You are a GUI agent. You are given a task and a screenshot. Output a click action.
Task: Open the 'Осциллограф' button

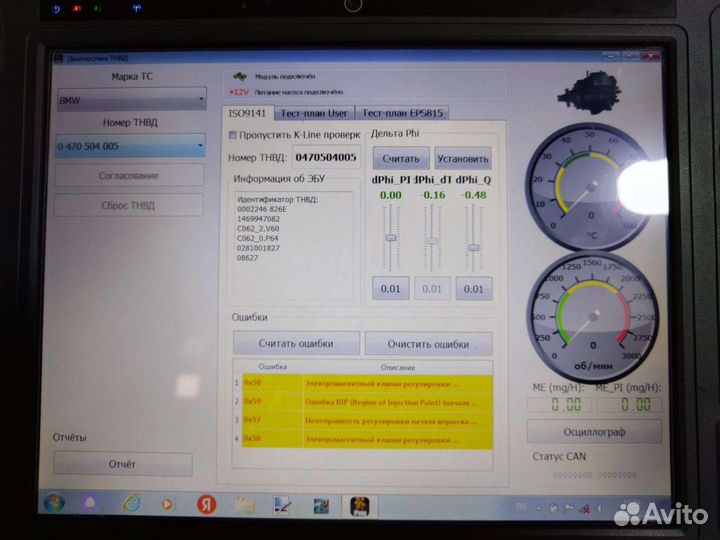point(594,432)
